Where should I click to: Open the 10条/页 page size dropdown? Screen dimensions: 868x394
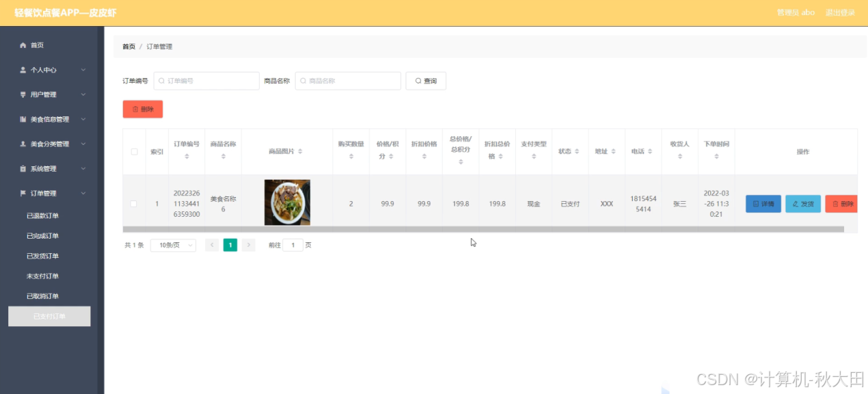tap(173, 245)
